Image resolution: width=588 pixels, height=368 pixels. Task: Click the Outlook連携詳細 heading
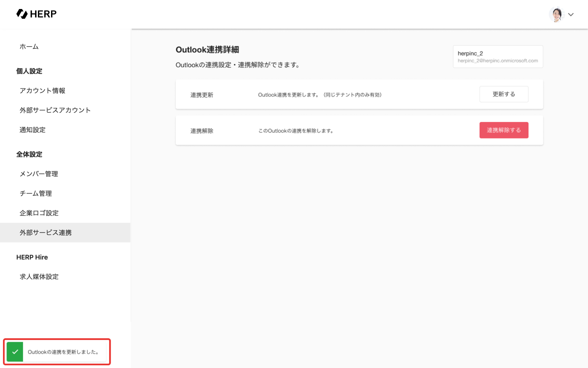pos(207,50)
